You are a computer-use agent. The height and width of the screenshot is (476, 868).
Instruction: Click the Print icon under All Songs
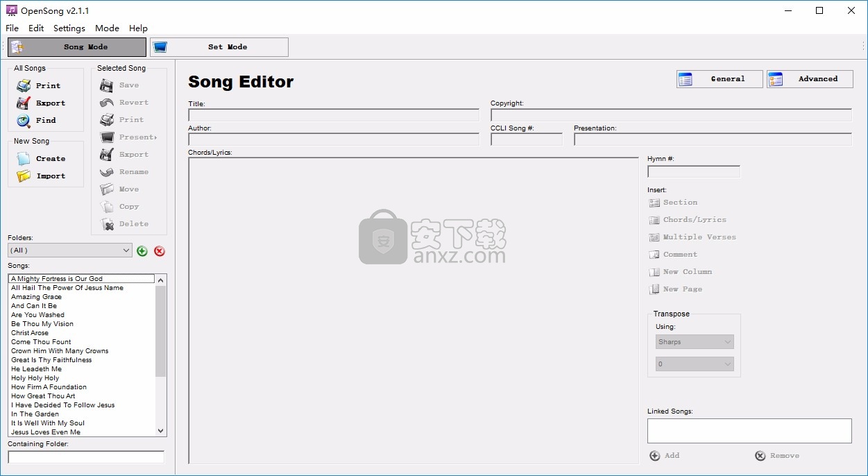(24, 85)
